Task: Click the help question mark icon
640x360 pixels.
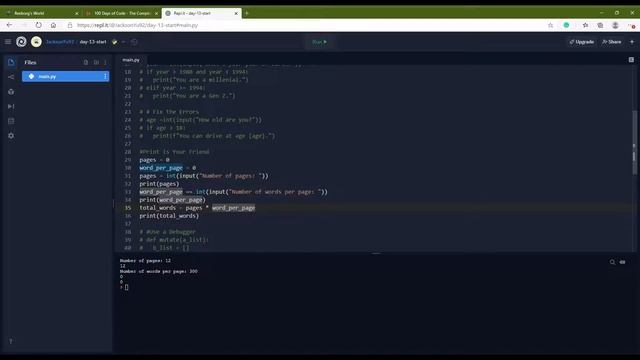Action: point(11,341)
